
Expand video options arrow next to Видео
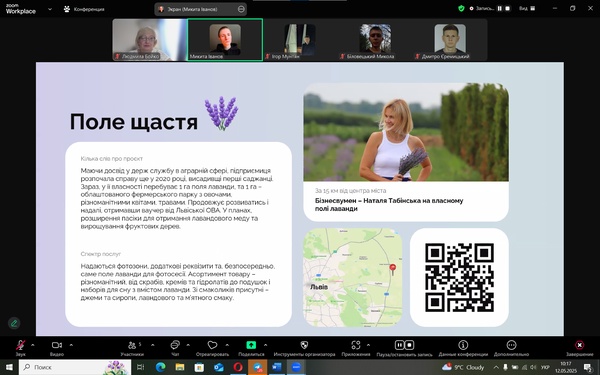click(71, 345)
